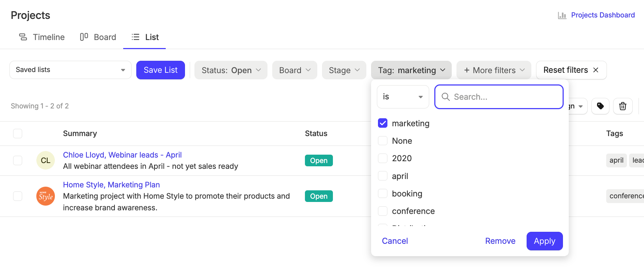Check the conference tag checkbox
Viewport: 644px width, 270px height.
pyautogui.click(x=383, y=211)
